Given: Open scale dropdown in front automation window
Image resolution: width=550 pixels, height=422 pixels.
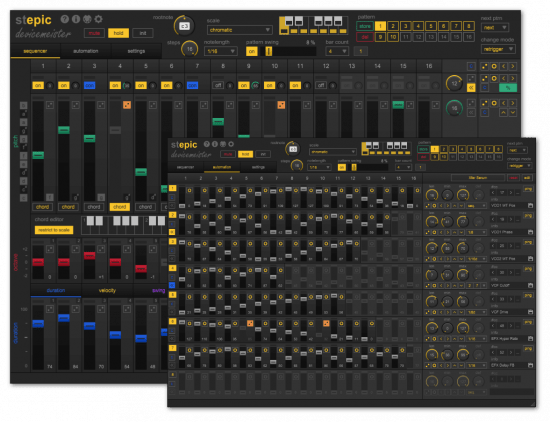Looking at the screenshot, I should pos(333,152).
